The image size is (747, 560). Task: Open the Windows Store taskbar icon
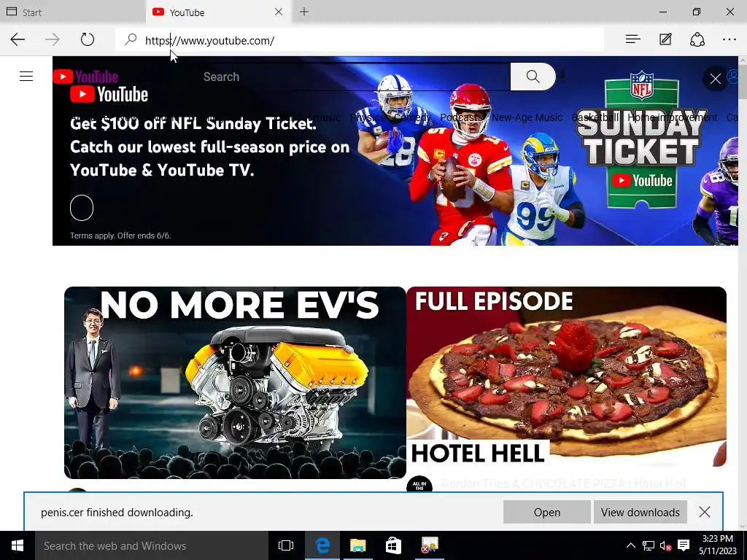pos(393,545)
